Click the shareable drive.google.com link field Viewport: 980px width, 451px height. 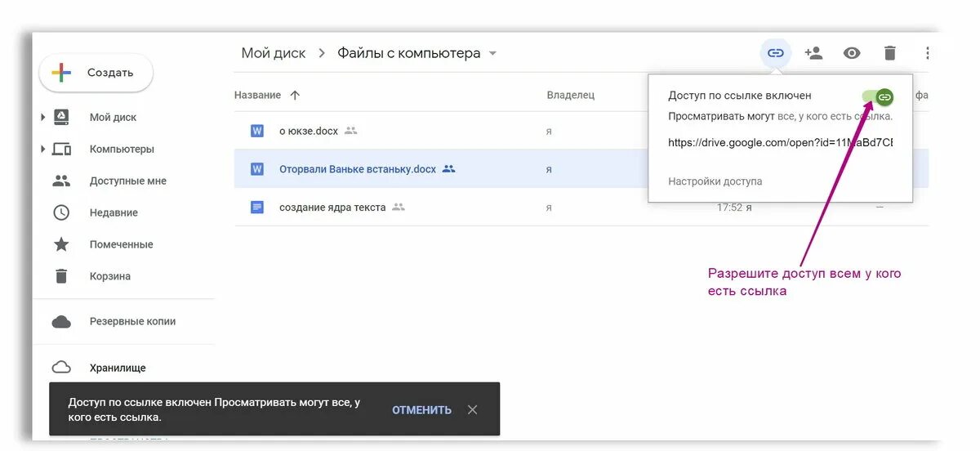(x=781, y=142)
